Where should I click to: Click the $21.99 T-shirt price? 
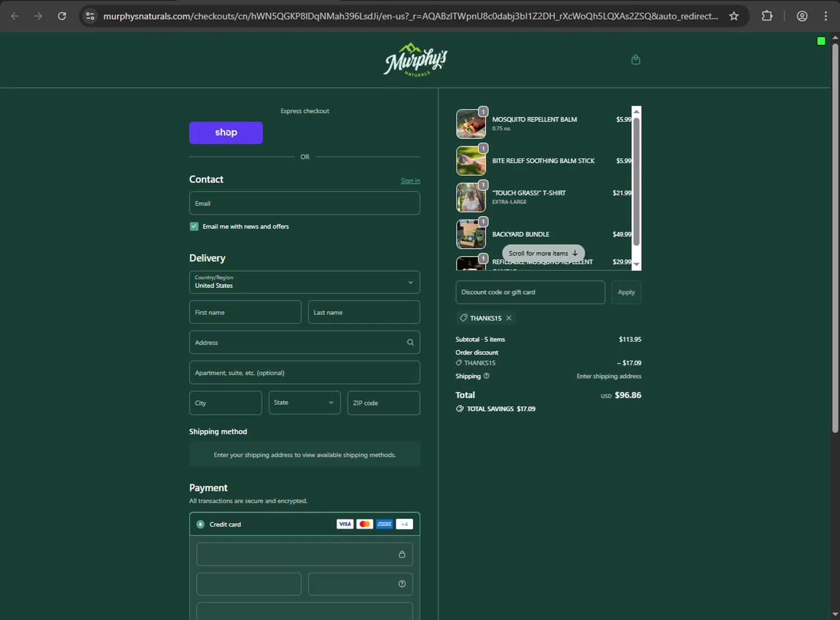pyautogui.click(x=622, y=193)
